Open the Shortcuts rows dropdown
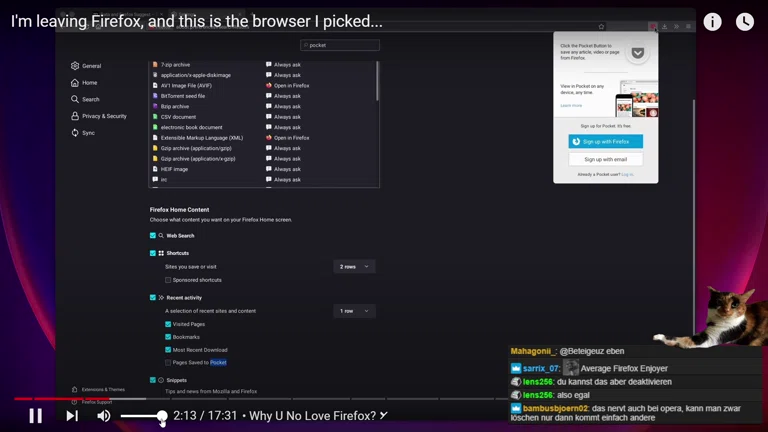768x432 pixels. [354, 267]
